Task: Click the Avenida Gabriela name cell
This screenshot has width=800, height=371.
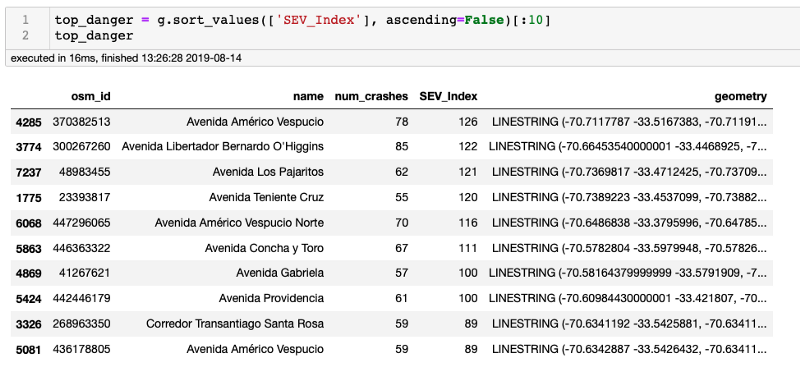Action: (x=280, y=273)
